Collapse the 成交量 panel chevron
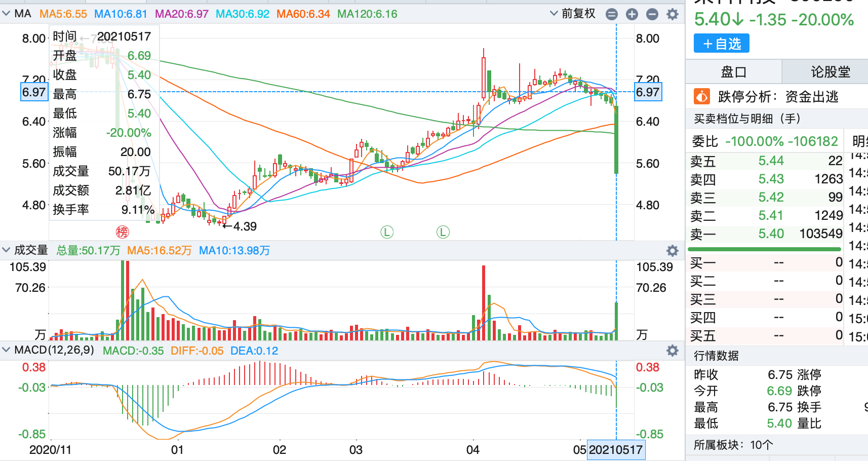Screen dimensions: 868x461 click(x=6, y=250)
